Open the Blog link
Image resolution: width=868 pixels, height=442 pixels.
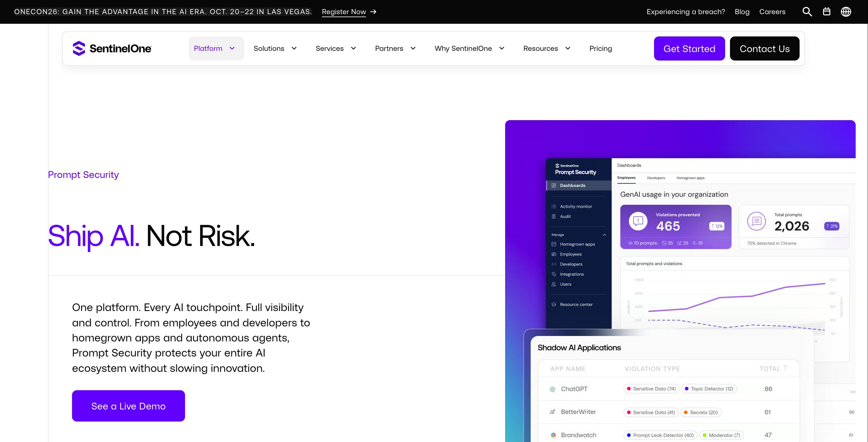(x=742, y=12)
